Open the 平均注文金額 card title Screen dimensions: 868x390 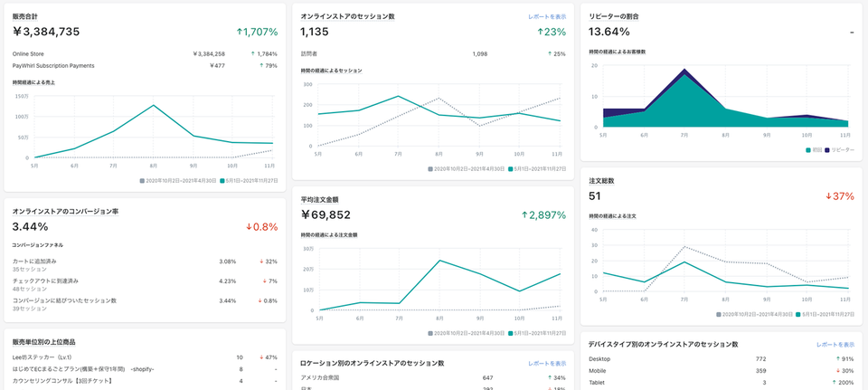[x=319, y=199]
